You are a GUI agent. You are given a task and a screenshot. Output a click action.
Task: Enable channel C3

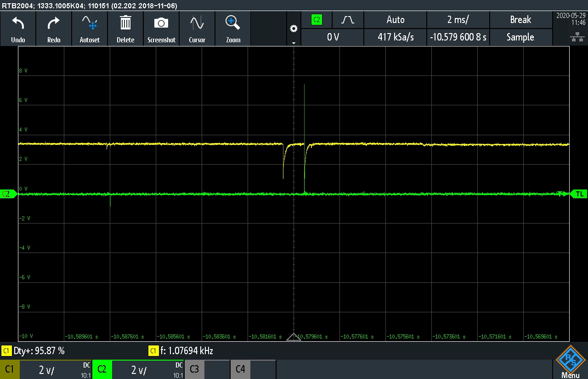click(x=194, y=369)
